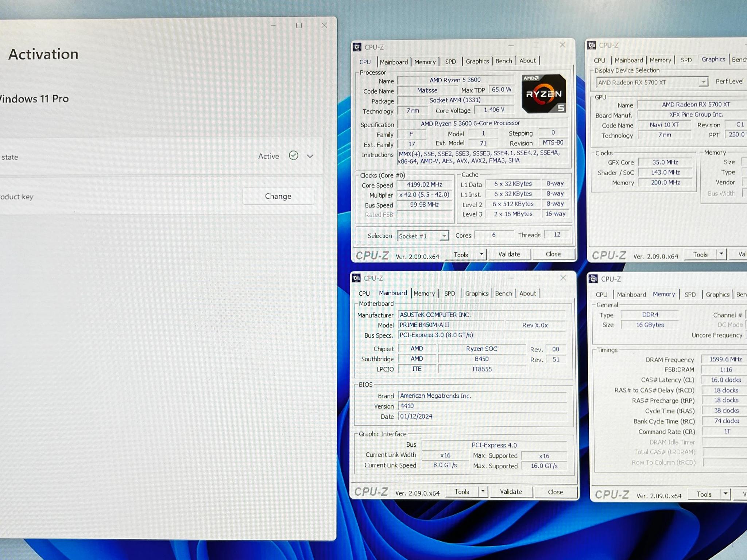Viewport: 747px width, 560px height.
Task: Click the Board Manuf. value XFX Pine Group Inc.
Action: click(693, 114)
